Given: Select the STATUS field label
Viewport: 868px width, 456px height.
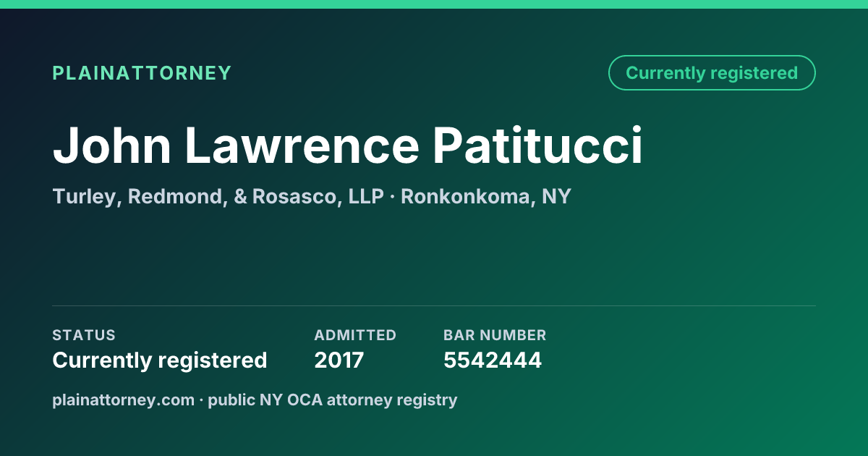Looking at the screenshot, I should click(x=84, y=335).
